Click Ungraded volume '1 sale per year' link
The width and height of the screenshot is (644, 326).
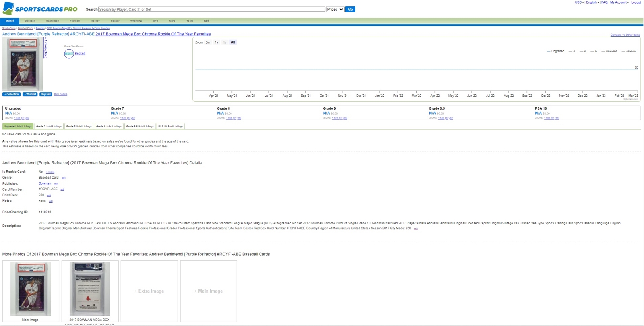pyautogui.click(x=22, y=118)
